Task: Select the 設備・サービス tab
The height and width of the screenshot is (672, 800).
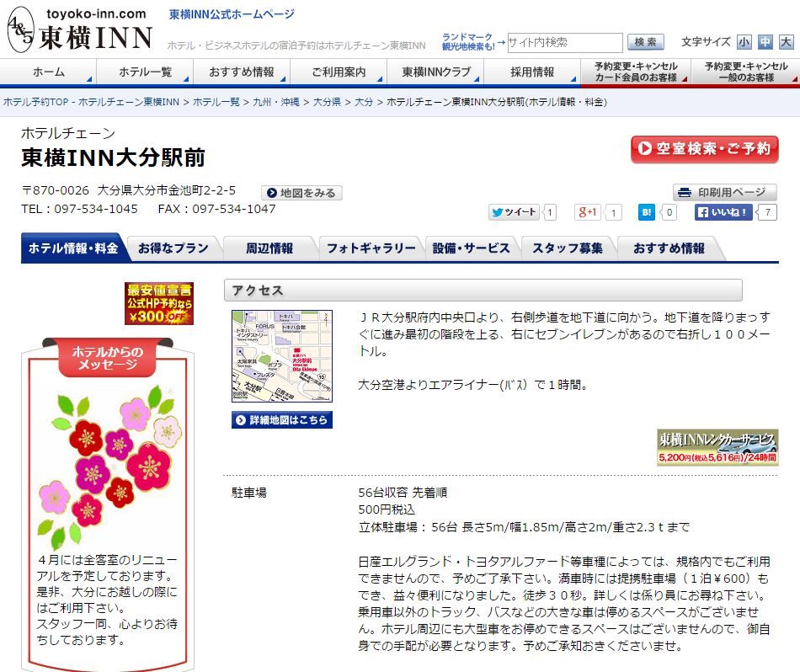Action: [x=471, y=248]
